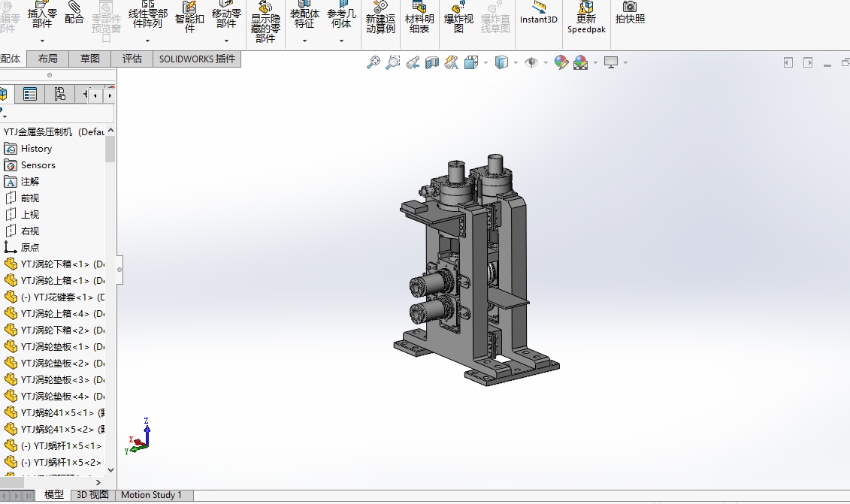The image size is (850, 504).
Task: Click the Previous View icon
Action: [x=413, y=63]
